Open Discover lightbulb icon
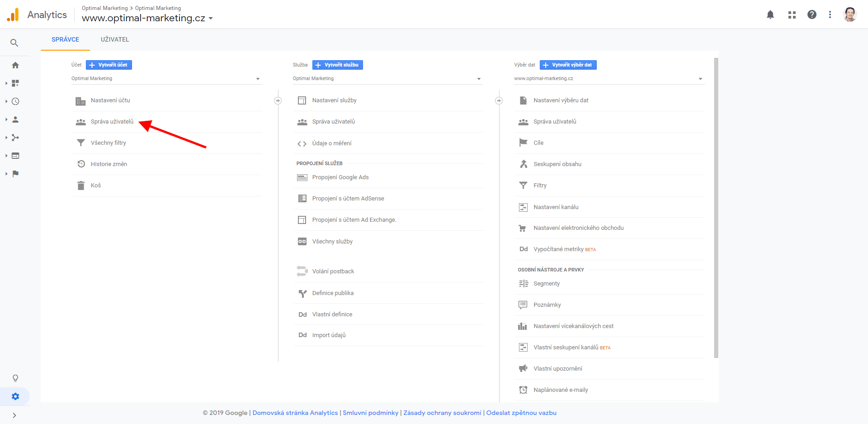 [x=15, y=378]
